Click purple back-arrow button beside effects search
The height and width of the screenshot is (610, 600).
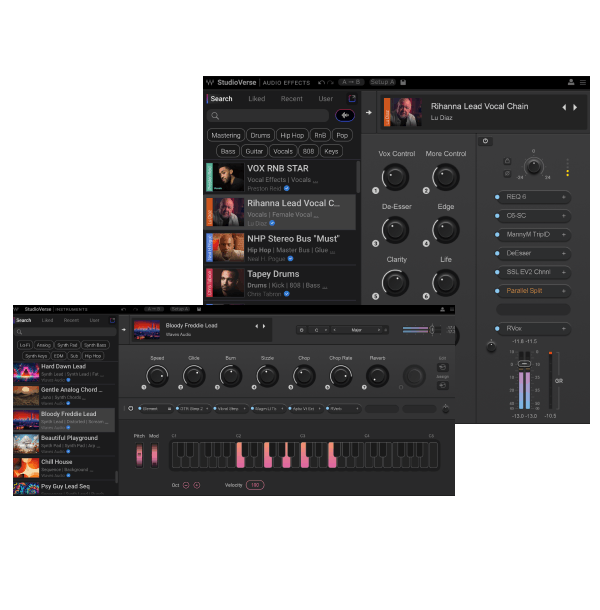click(345, 115)
